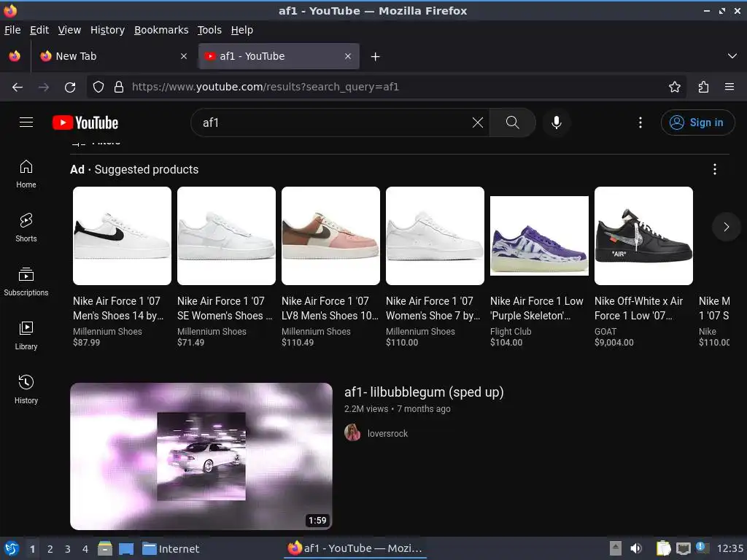Show desktop from taskbar
Screen dimensions: 747x560
(x=126, y=548)
